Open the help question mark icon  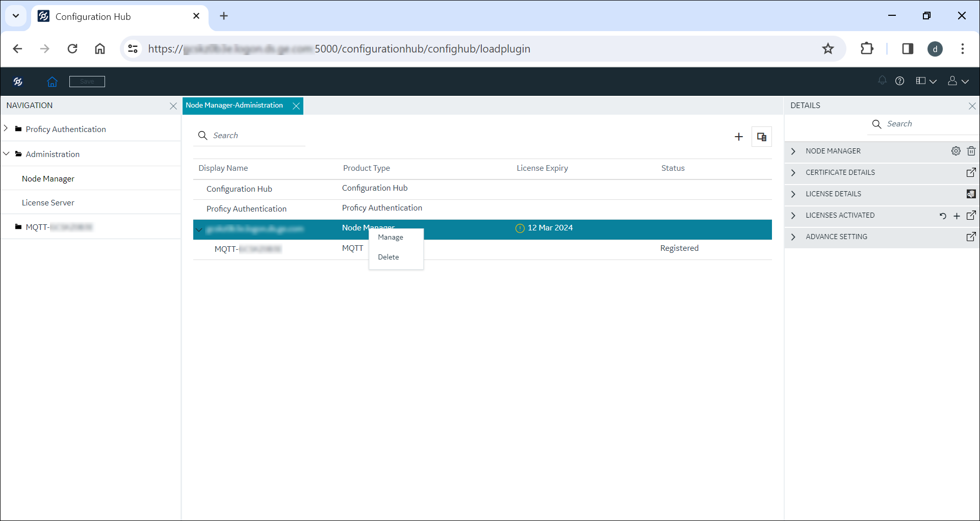(x=900, y=81)
